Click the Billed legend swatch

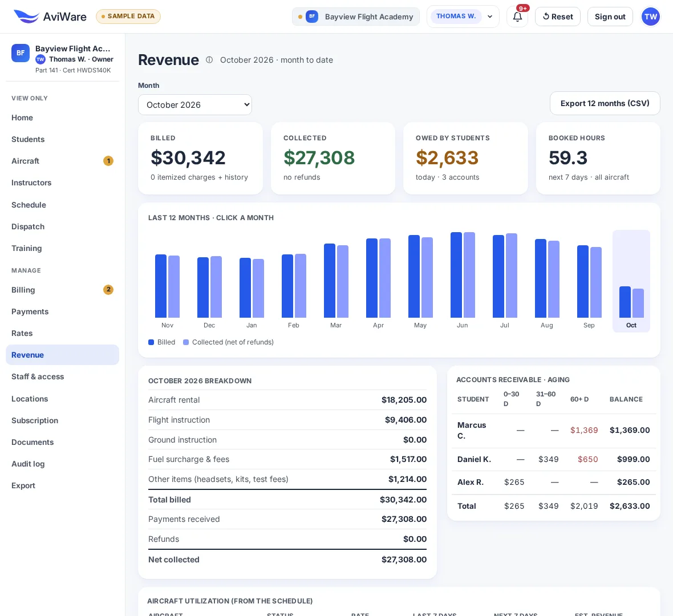click(x=151, y=342)
